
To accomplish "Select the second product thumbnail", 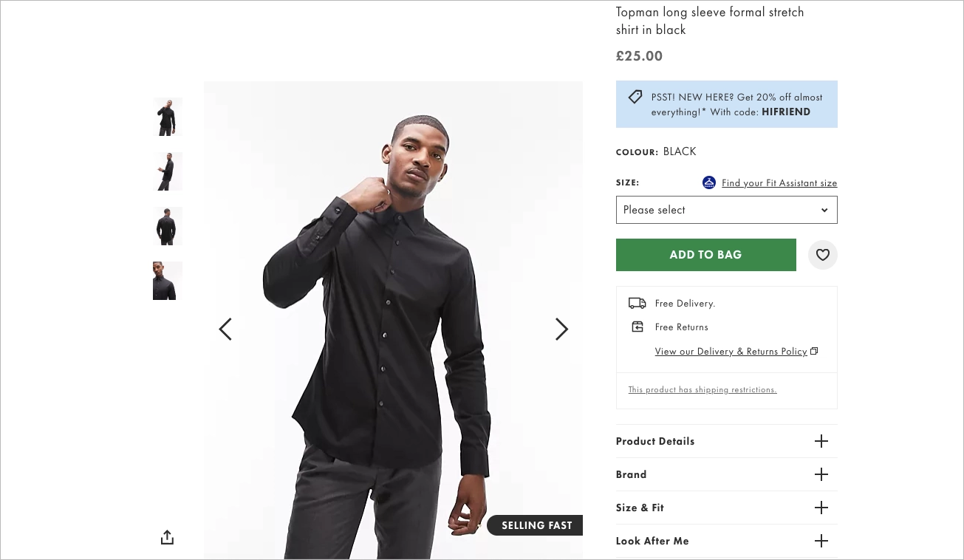I will 167,171.
